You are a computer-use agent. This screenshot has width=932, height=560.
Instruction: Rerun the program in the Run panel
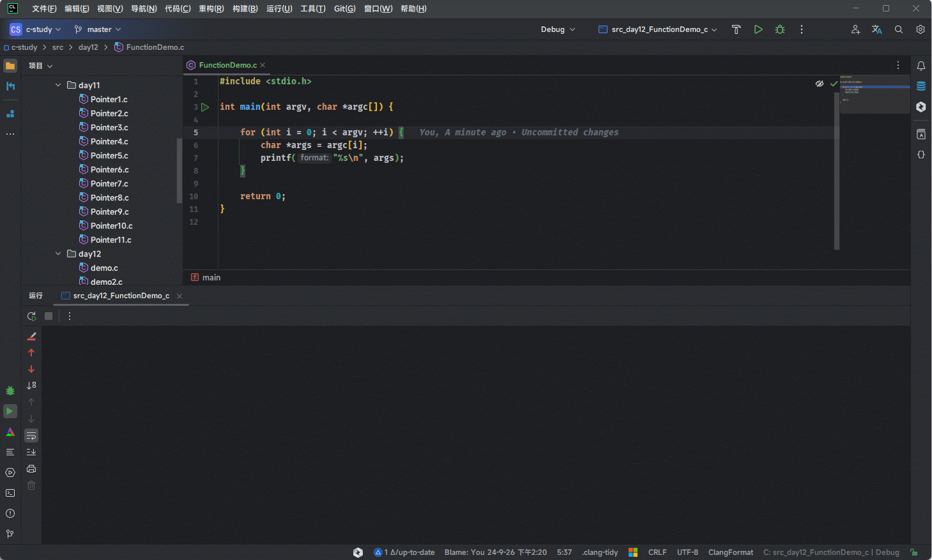tap(31, 316)
